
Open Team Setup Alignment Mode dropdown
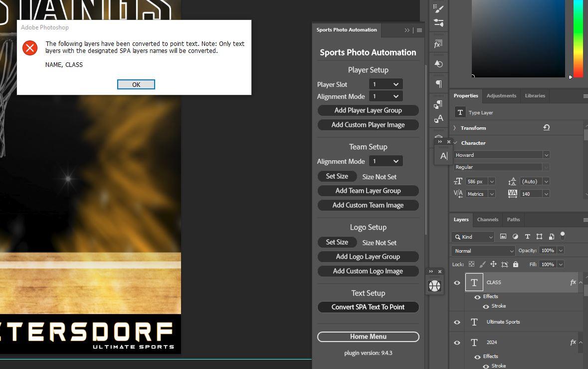pos(386,161)
